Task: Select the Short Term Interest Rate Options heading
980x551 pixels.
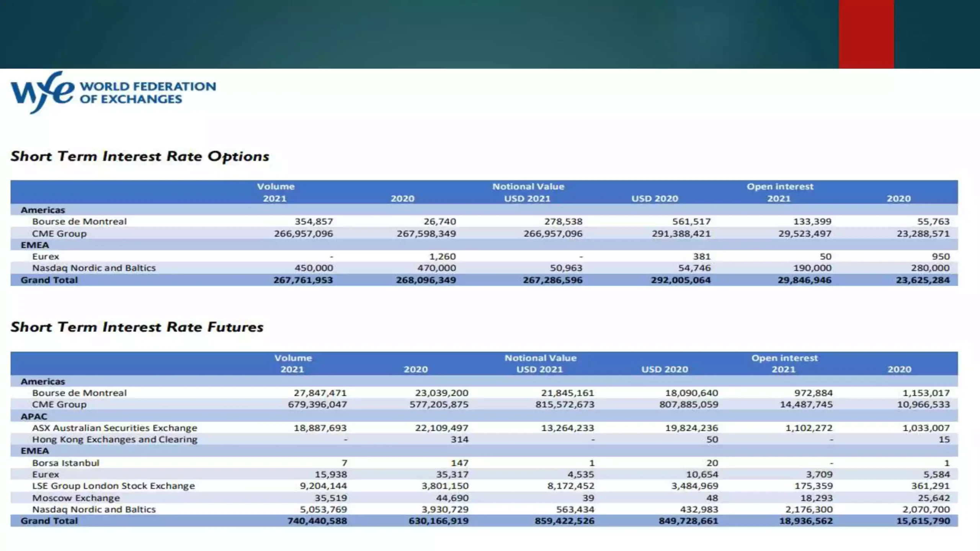Action: 140,156
